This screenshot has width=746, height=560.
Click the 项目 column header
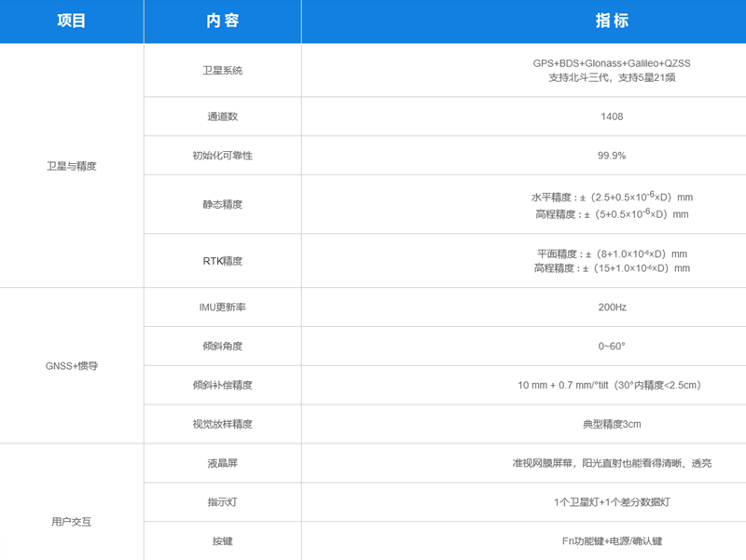click(72, 20)
